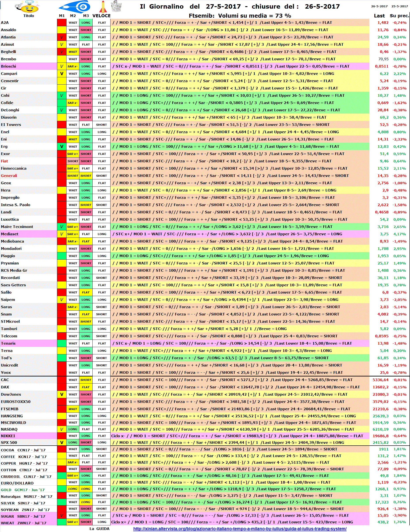Viewport: 410px width, 532px height.
Task: Select the FTSEMIB index row name
Action: [x=29, y=409]
